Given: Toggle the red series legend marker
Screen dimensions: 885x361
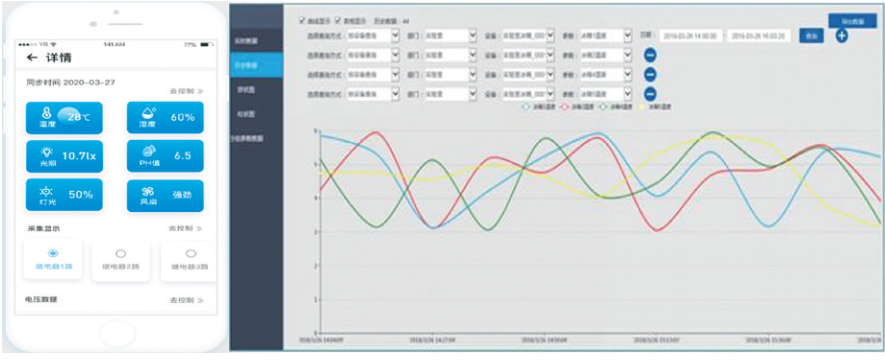Looking at the screenshot, I should (x=564, y=106).
